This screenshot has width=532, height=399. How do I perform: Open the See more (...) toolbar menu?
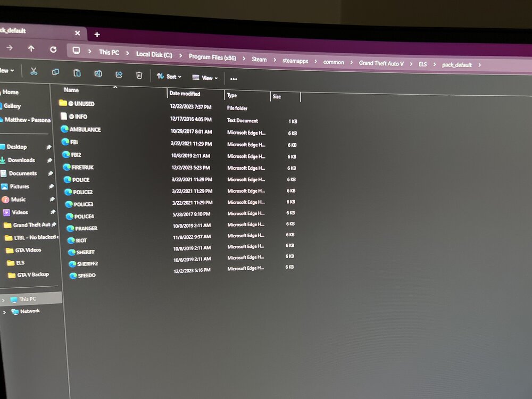tap(233, 78)
